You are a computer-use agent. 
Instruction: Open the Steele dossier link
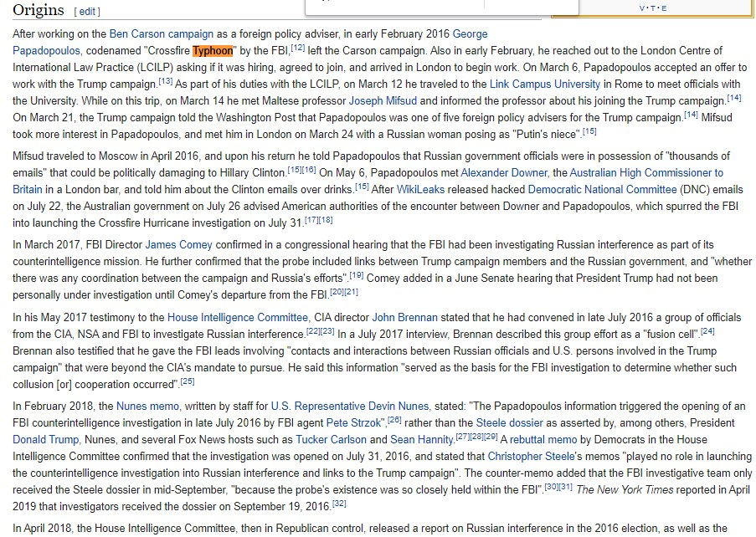510,423
